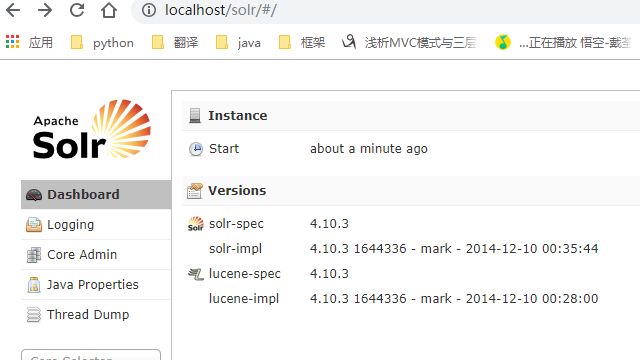This screenshot has width=640, height=360.
Task: Open the 框架 bookmark folder
Action: click(x=302, y=42)
